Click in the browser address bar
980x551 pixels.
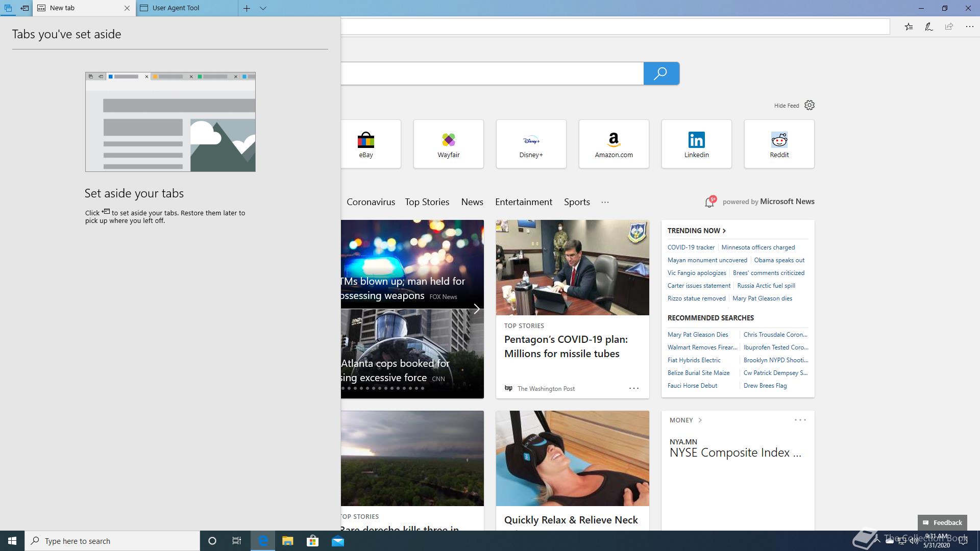[x=615, y=27]
